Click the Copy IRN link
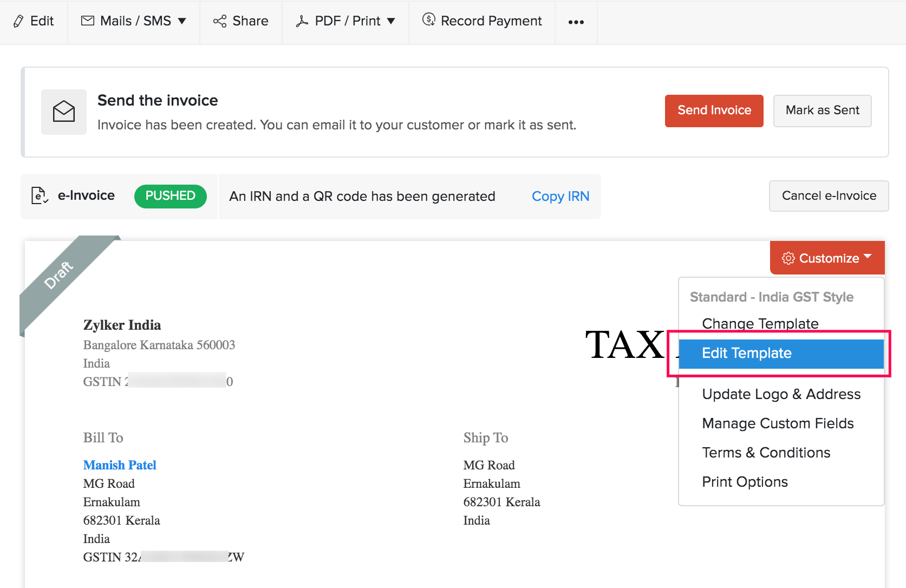This screenshot has width=906, height=588. click(560, 196)
